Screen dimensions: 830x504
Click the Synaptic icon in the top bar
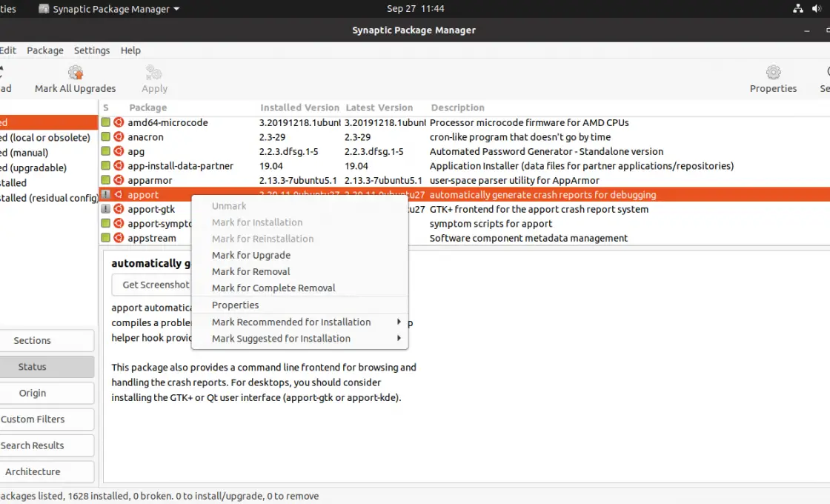44,9
